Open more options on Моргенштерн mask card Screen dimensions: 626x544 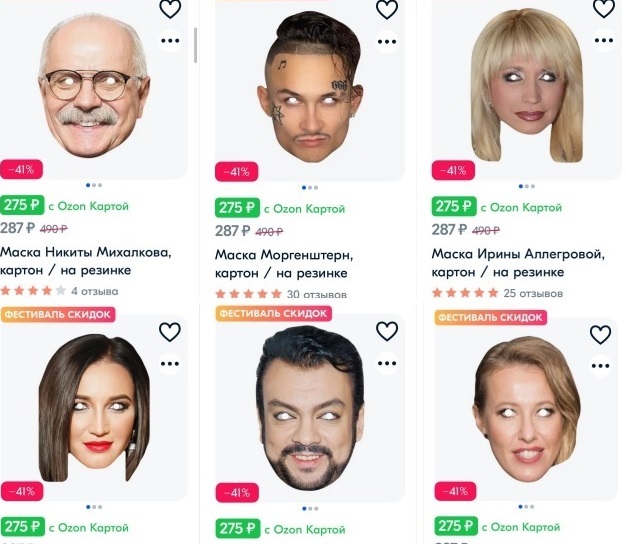point(387,42)
